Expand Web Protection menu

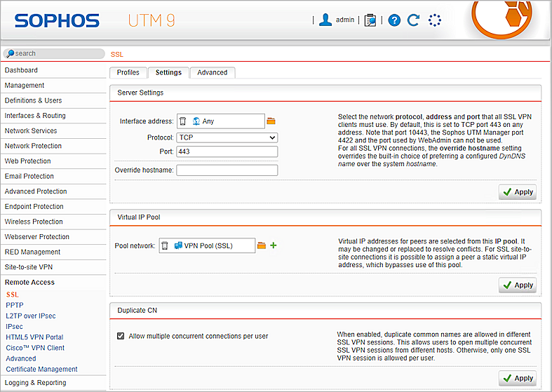[53, 161]
